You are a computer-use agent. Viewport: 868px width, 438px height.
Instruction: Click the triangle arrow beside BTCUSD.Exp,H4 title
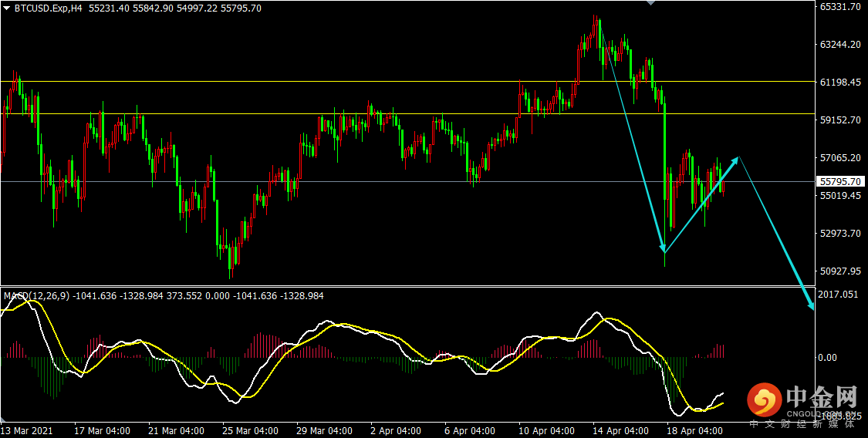click(7, 8)
